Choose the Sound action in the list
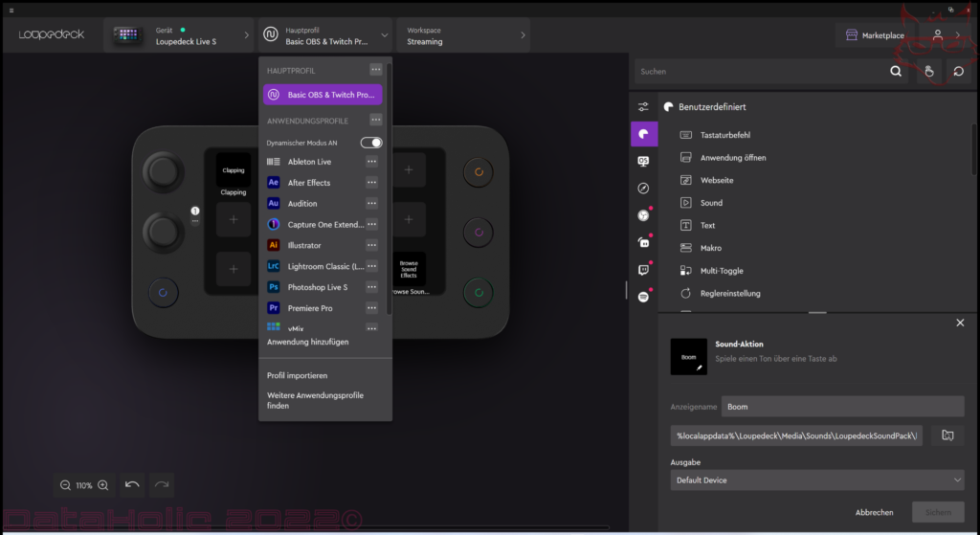The width and height of the screenshot is (980, 535). [711, 203]
